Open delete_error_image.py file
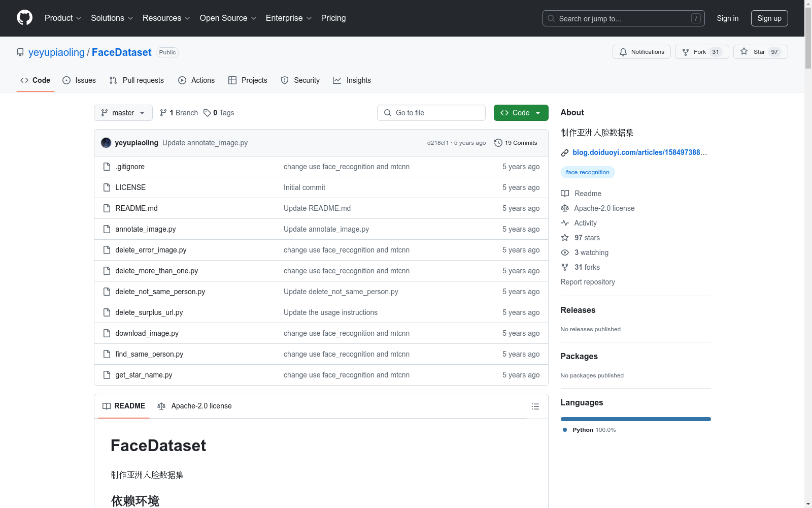Viewport: 812px width, 508px height. pyautogui.click(x=151, y=250)
